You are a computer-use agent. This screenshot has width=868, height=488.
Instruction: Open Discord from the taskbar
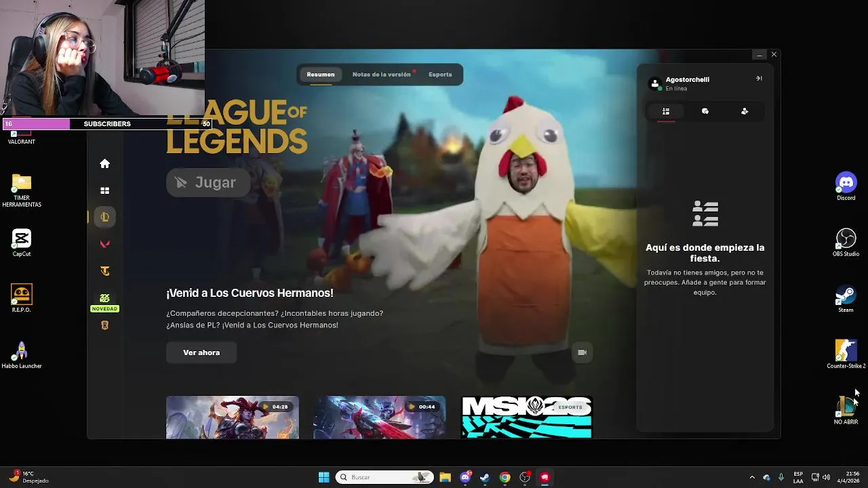(x=465, y=477)
